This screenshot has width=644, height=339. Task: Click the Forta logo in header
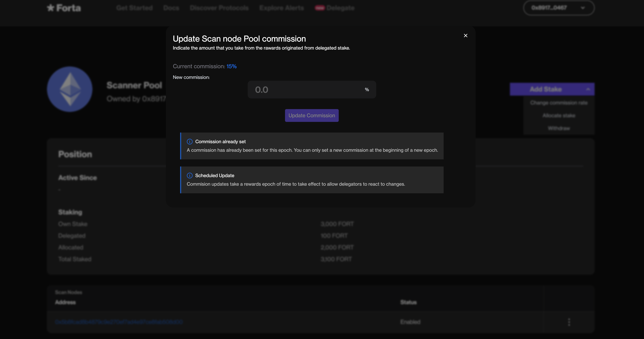(64, 8)
